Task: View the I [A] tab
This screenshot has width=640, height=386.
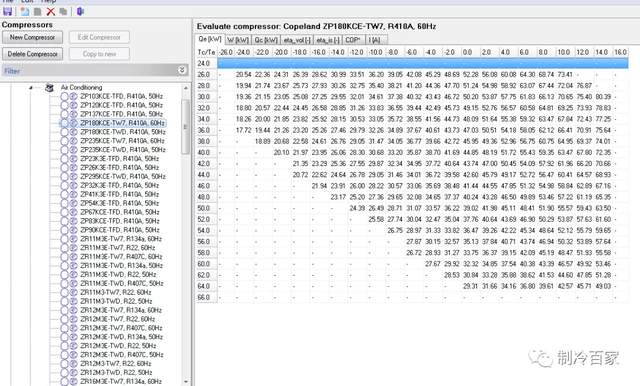Action: [x=375, y=40]
